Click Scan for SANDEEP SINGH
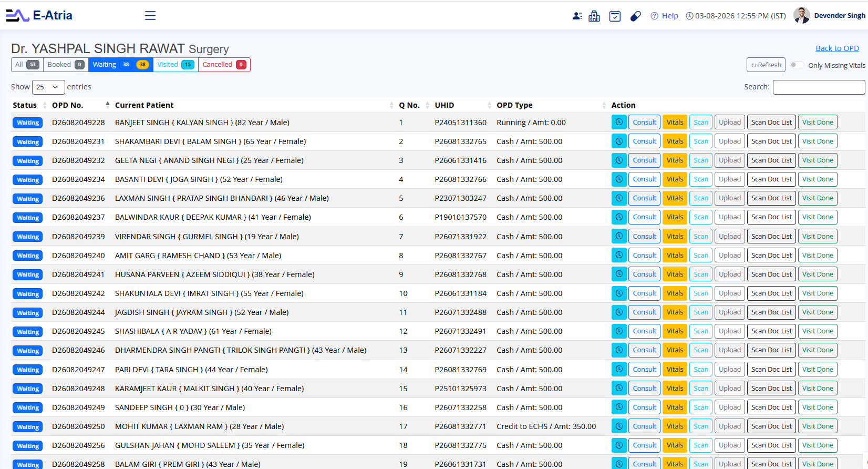This screenshot has width=868, height=469. pos(701,407)
